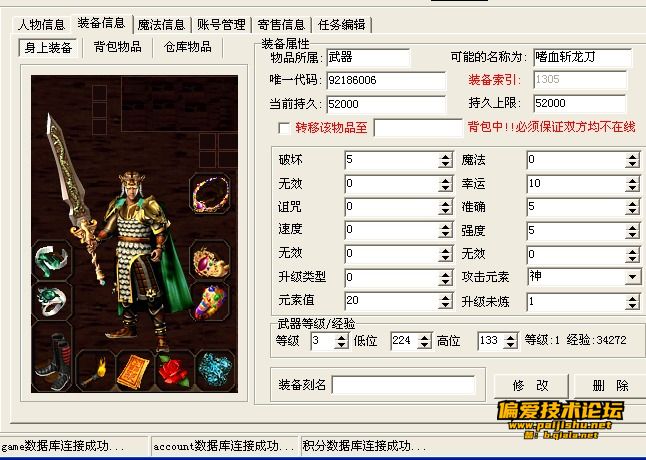Click the green bracelet slot icon
646x460 pixels.
[51, 261]
